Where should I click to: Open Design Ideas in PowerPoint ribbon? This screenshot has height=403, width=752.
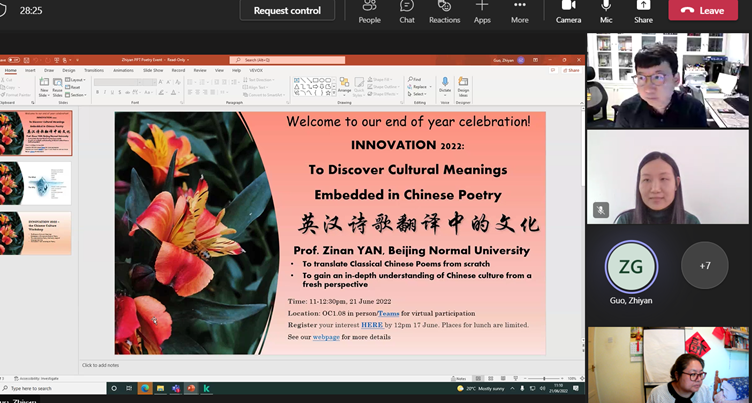[463, 86]
